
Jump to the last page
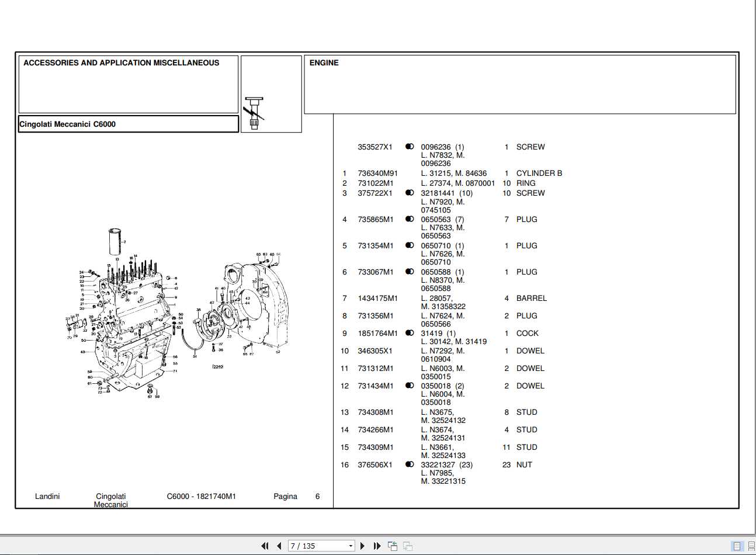[377, 546]
